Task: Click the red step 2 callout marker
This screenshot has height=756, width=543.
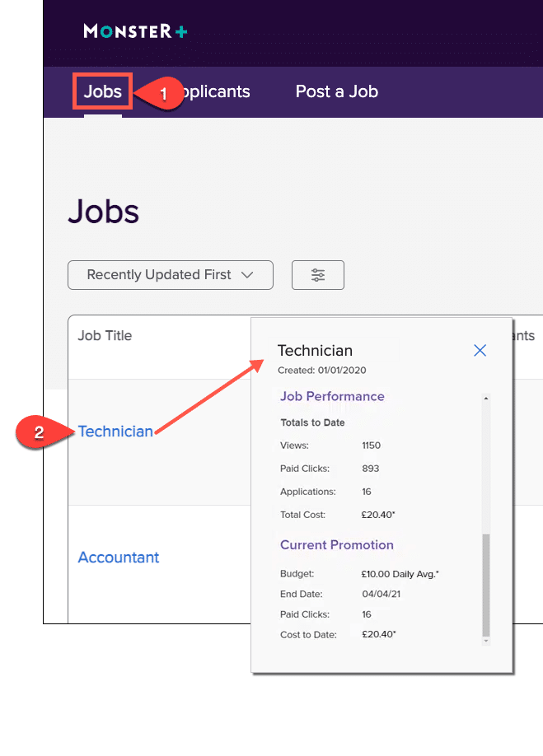Action: 44,432
